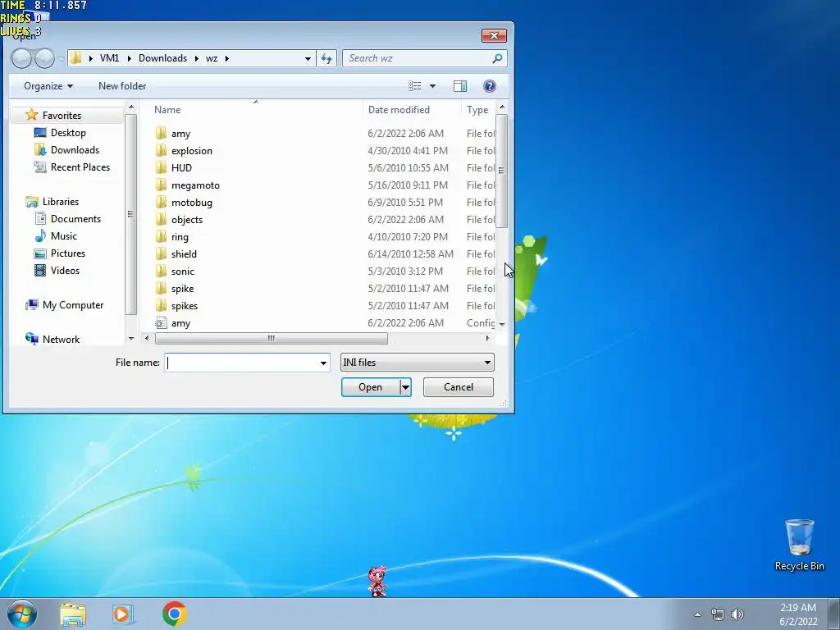The height and width of the screenshot is (630, 840).
Task: Launch File Explorer from taskbar
Action: click(73, 614)
